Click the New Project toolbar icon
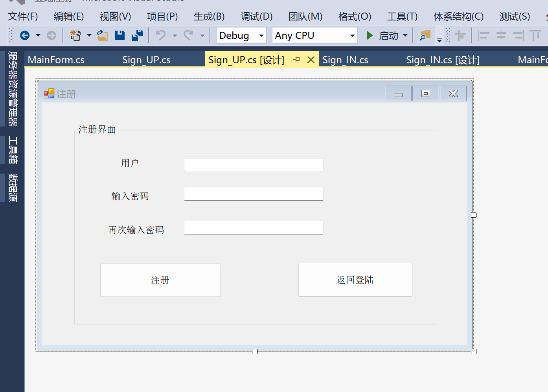 tap(75, 36)
